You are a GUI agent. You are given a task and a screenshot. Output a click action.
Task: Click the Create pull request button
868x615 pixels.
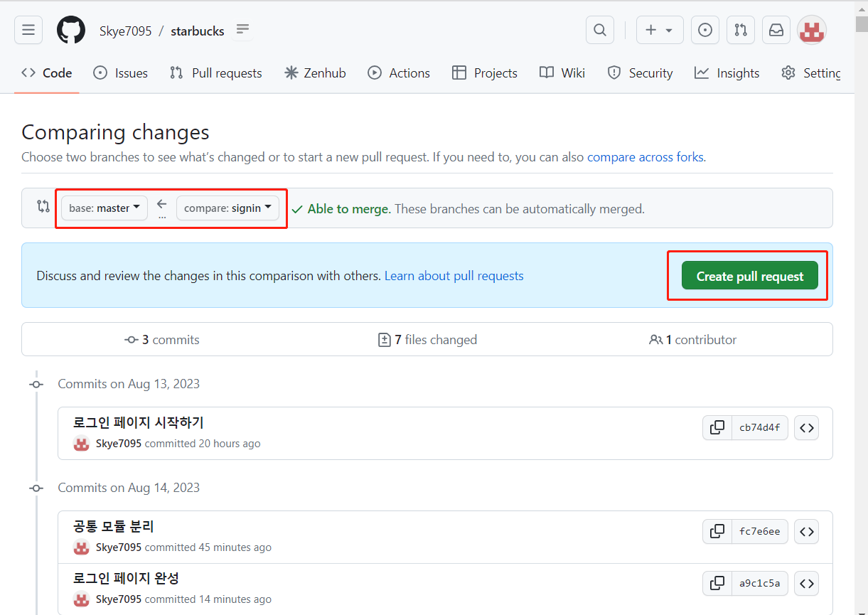(x=750, y=276)
